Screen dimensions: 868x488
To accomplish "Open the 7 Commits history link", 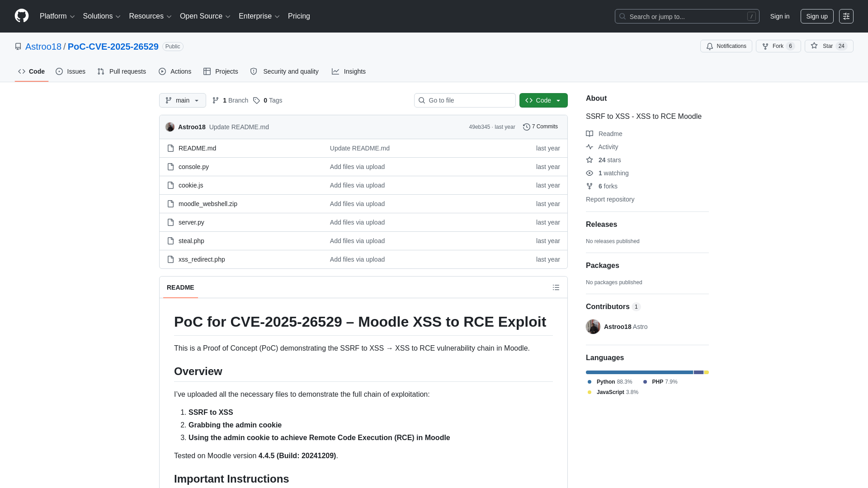I will coord(540,127).
